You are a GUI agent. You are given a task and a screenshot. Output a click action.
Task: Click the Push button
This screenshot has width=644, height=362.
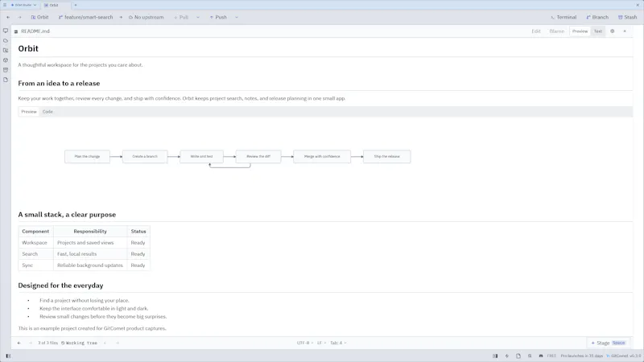tap(218, 17)
